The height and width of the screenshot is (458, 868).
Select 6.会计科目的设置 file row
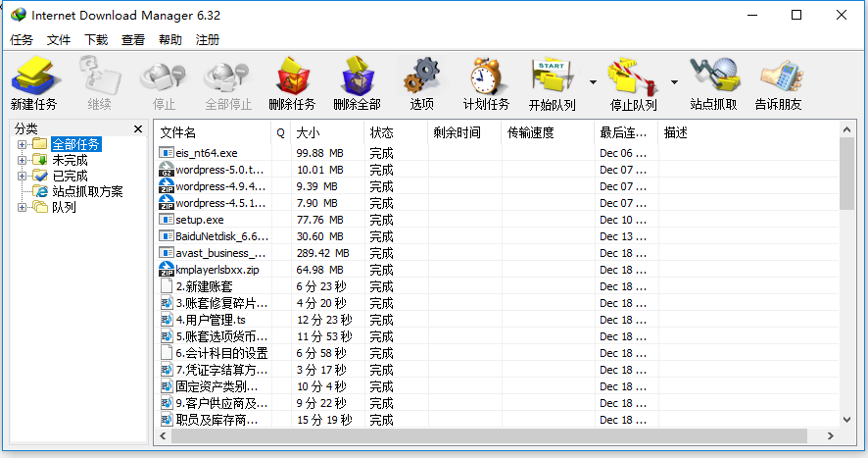pos(496,353)
